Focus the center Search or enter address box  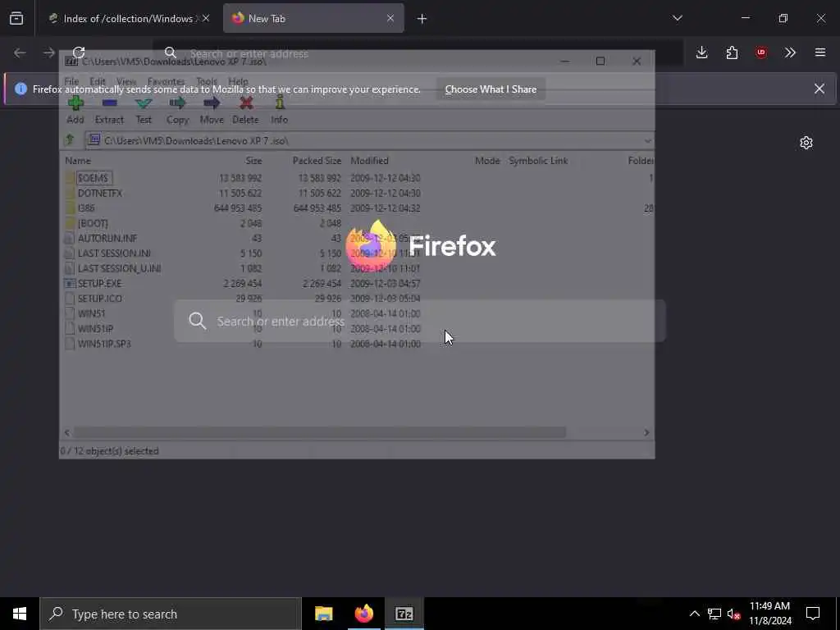coord(420,321)
